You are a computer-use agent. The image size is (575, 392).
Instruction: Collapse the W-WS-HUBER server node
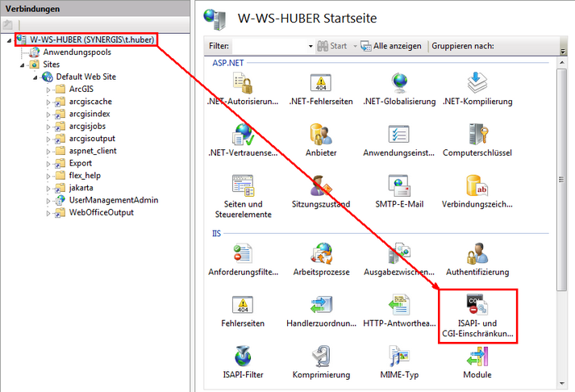click(x=9, y=40)
